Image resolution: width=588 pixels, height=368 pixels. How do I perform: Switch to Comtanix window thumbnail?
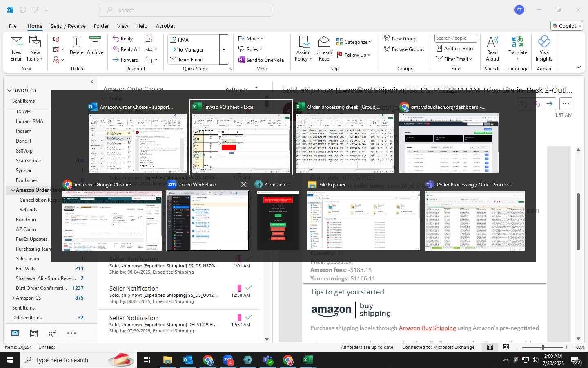(278, 221)
